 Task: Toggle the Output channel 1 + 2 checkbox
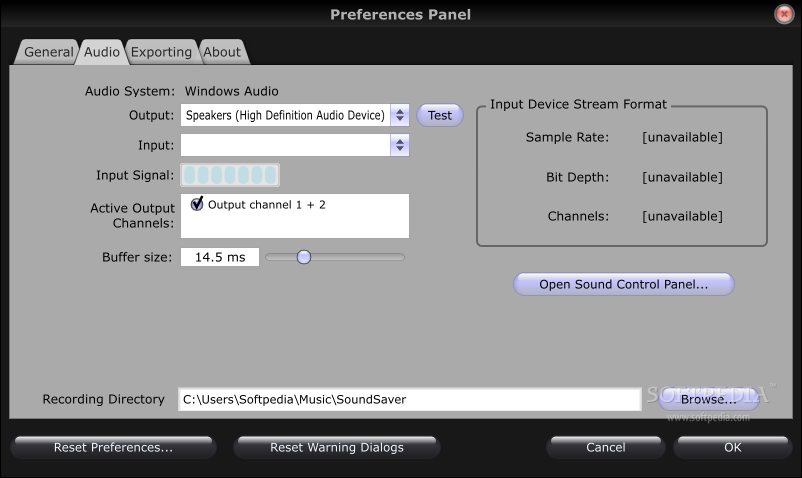tap(197, 204)
